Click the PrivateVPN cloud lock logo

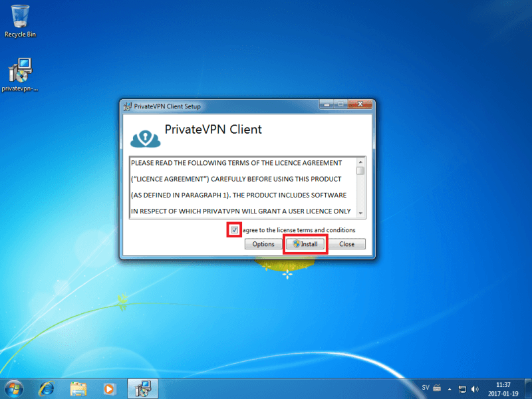point(145,136)
